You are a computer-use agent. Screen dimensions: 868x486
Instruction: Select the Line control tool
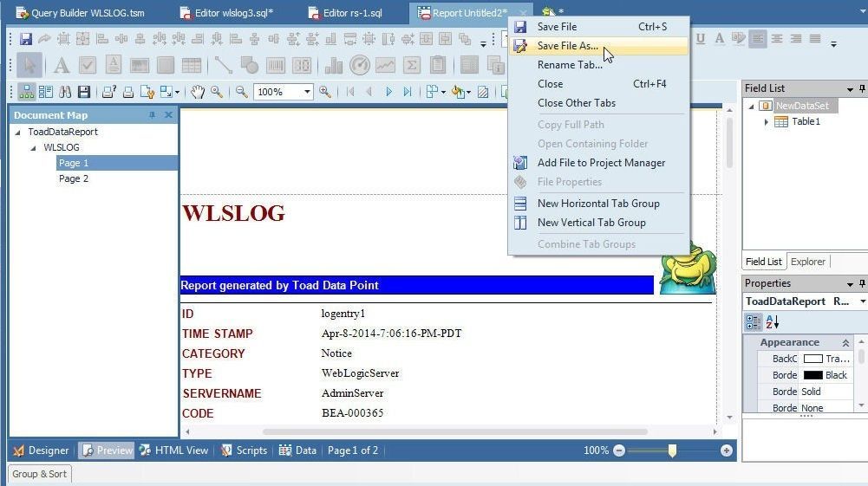coord(223,65)
